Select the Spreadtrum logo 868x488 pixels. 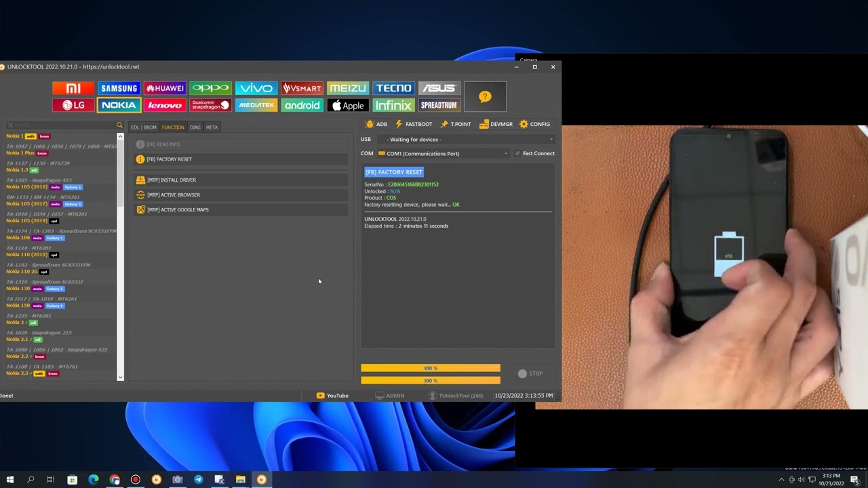tap(439, 105)
